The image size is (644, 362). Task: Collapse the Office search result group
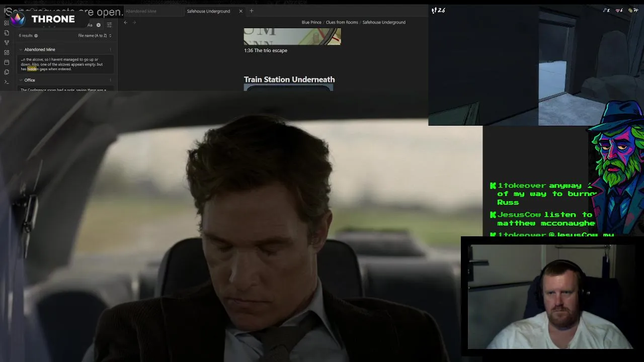tap(21, 80)
